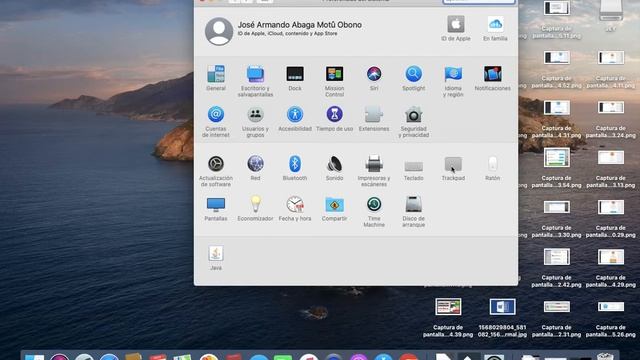The width and height of the screenshot is (640, 360).
Task: Select desktop file Captura de pantalla...2.31.png
Action: tap(557, 307)
